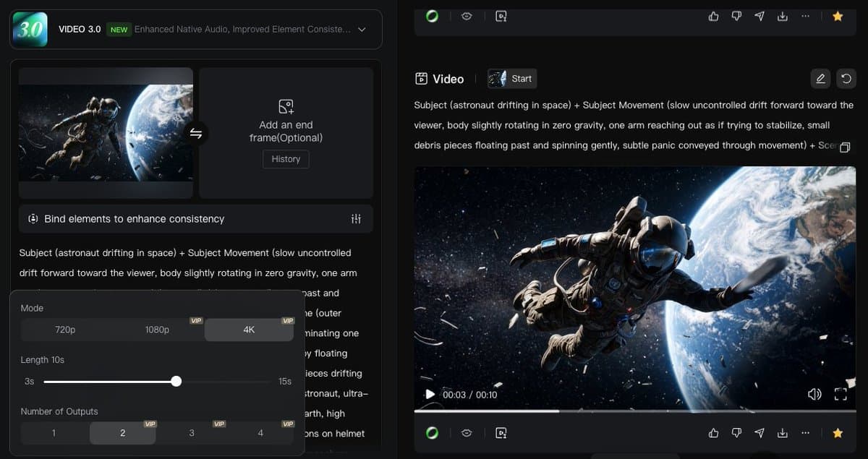This screenshot has height=459, width=868.
Task: Click the Start frame tag
Action: (512, 79)
